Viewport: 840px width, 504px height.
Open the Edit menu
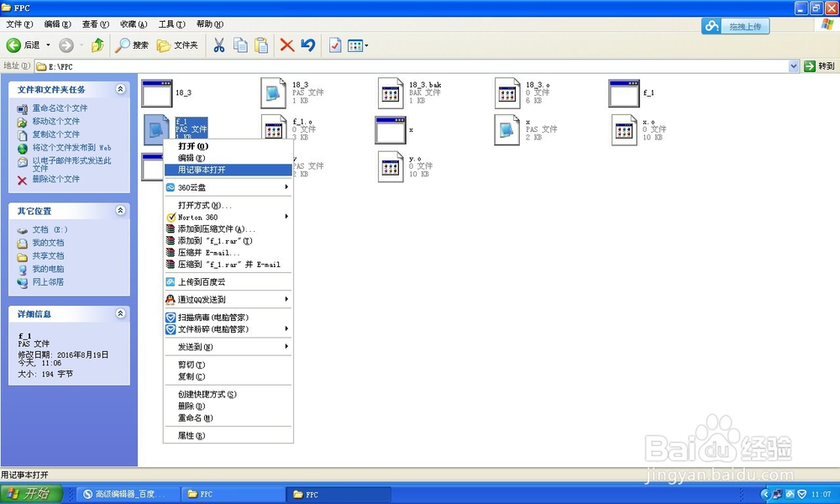point(57,24)
